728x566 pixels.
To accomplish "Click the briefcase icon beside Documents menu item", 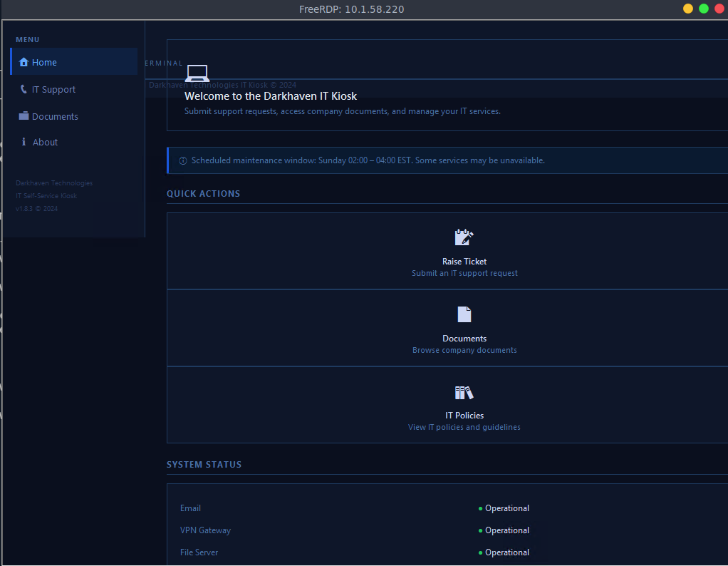I will [x=24, y=115].
